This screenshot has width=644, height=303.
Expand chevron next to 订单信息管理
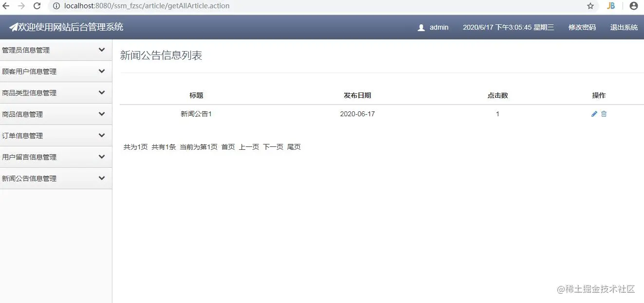tap(102, 135)
